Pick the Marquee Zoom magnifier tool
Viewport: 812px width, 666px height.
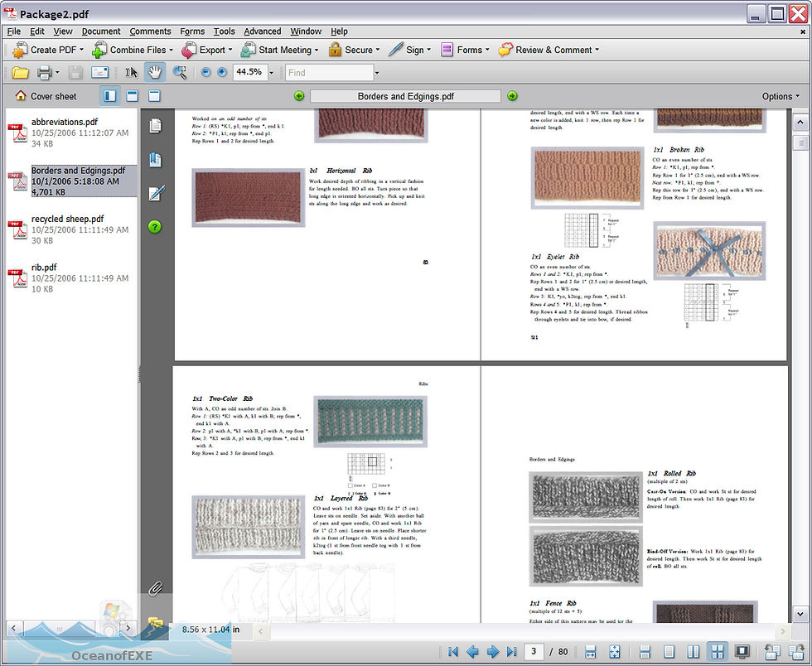coord(180,73)
